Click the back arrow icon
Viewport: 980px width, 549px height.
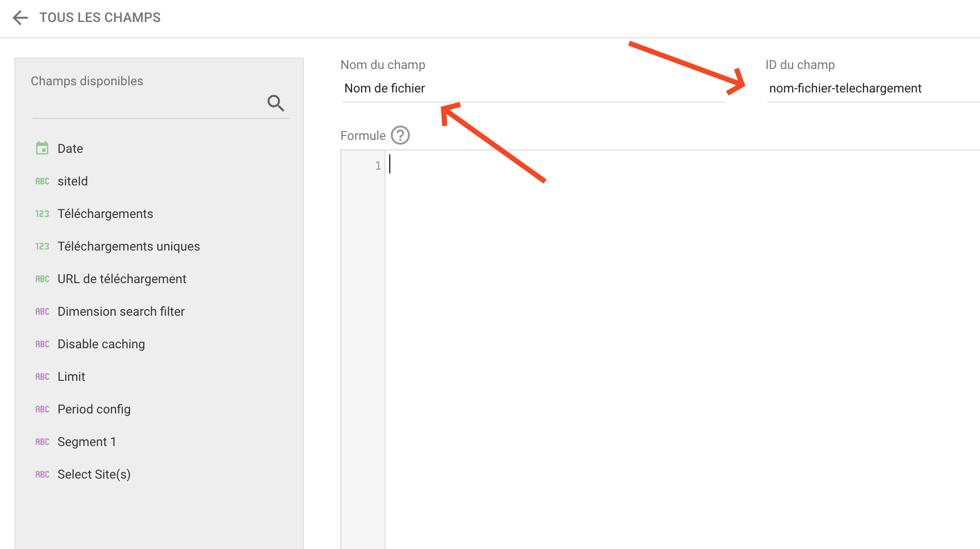point(20,18)
